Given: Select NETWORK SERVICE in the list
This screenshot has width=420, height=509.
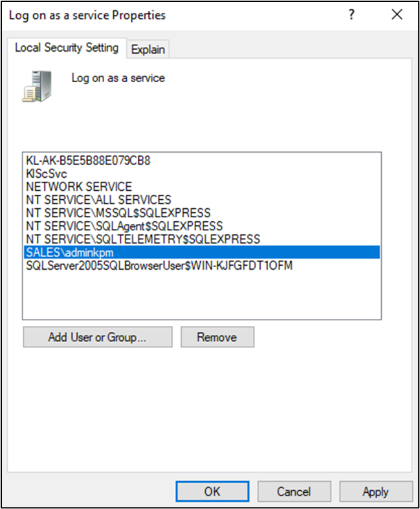Looking at the screenshot, I should (79, 187).
